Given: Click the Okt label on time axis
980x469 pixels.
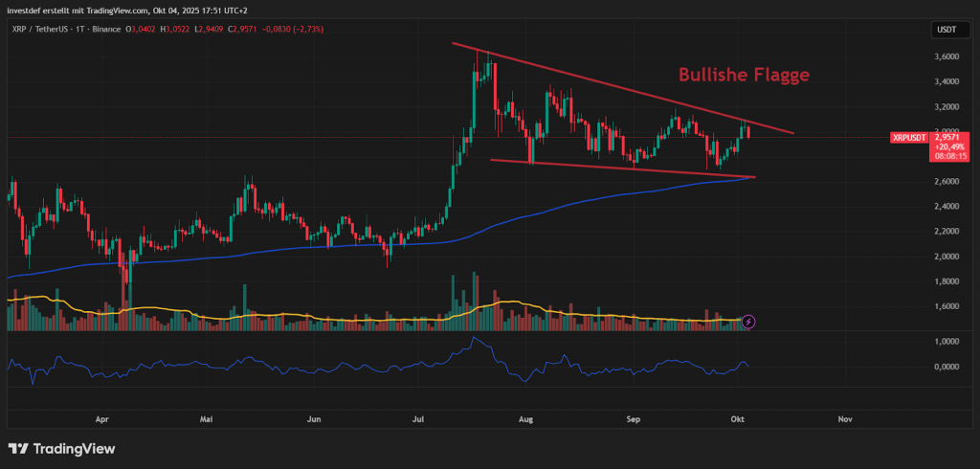Looking at the screenshot, I should (739, 419).
